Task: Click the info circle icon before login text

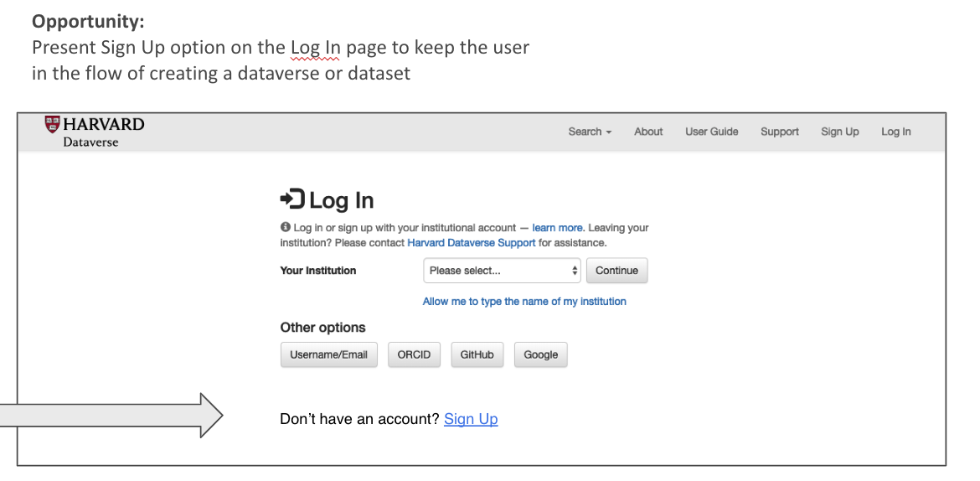Action: click(x=285, y=227)
